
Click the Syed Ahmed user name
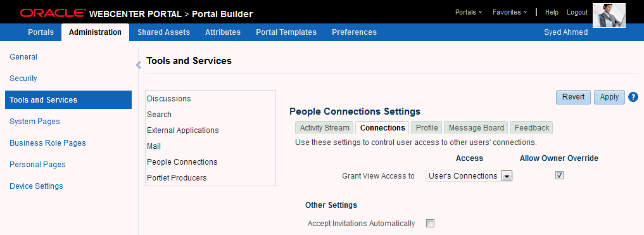(565, 32)
